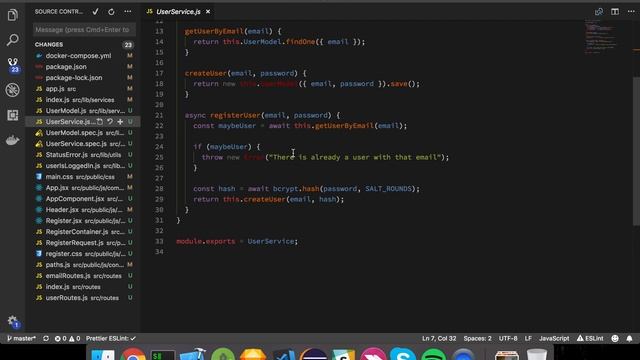
Task: Change end of line sequence LF
Action: (x=528, y=338)
